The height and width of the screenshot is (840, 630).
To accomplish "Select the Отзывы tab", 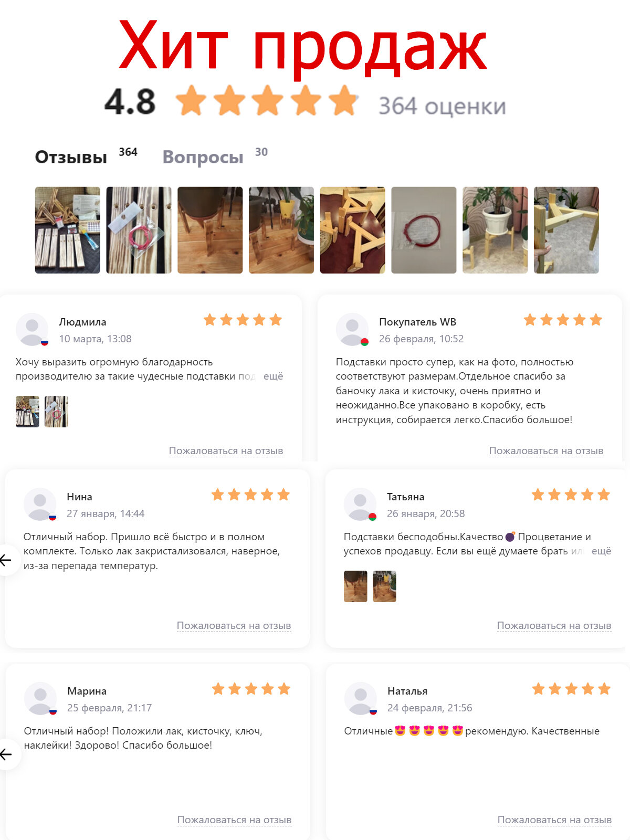I will click(71, 157).
